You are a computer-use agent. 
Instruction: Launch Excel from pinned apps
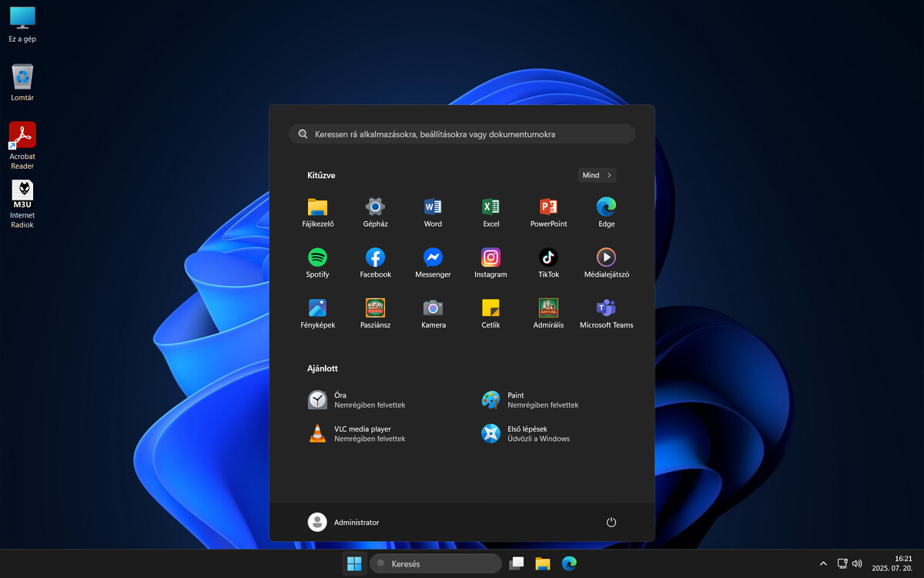coord(490,213)
